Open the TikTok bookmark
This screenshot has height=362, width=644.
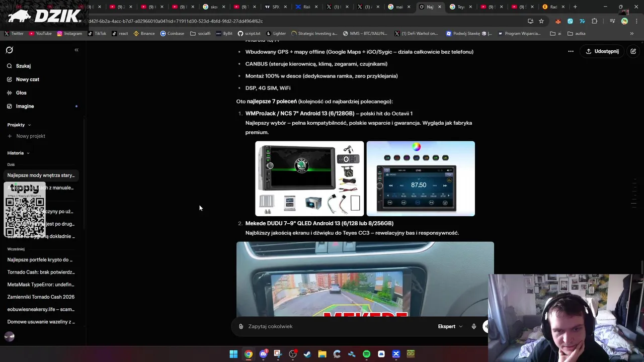pyautogui.click(x=97, y=34)
